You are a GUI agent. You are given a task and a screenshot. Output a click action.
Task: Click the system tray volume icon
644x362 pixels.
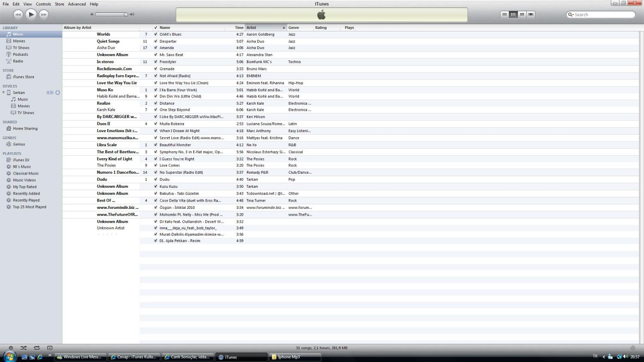626,356
